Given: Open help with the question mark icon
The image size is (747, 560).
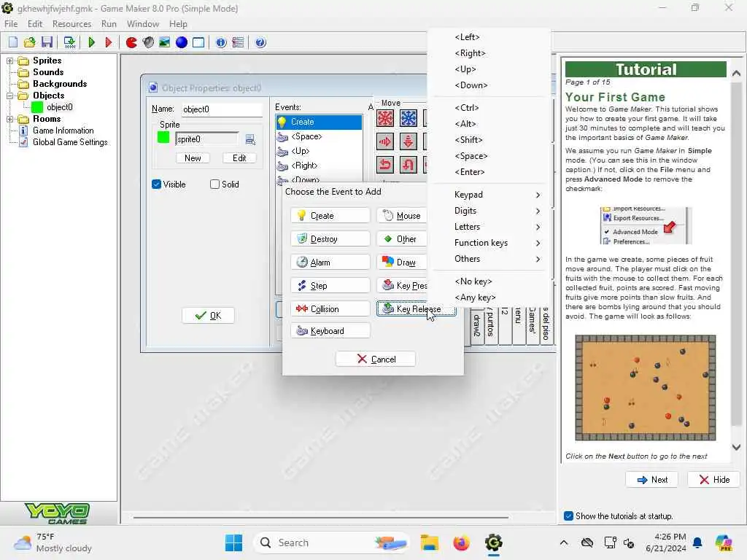Looking at the screenshot, I should (260, 42).
